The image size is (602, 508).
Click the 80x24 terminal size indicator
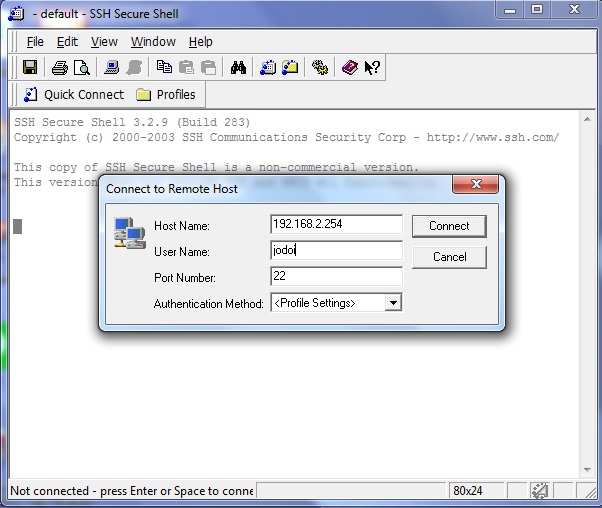pyautogui.click(x=468, y=491)
